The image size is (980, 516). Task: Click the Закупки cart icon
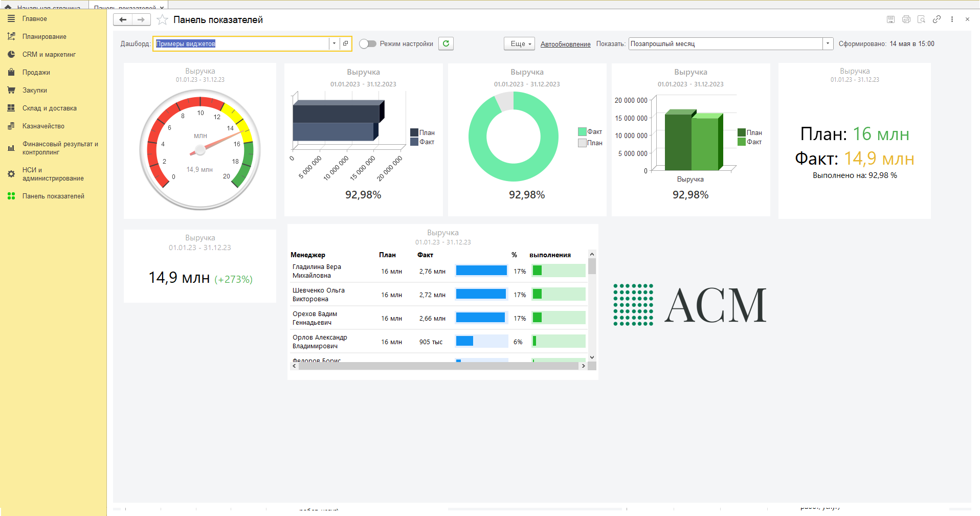11,90
